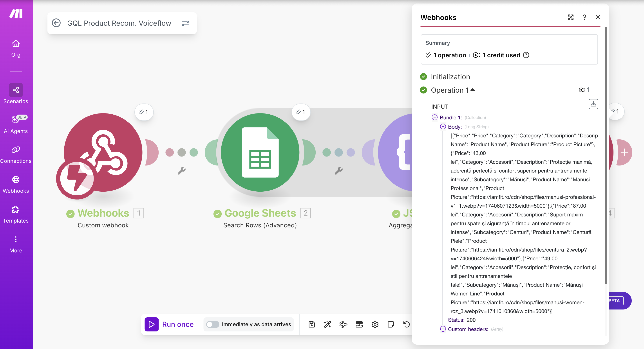The width and height of the screenshot is (644, 349).
Task: Click the Make logo at top of sidebar
Action: pos(16,13)
